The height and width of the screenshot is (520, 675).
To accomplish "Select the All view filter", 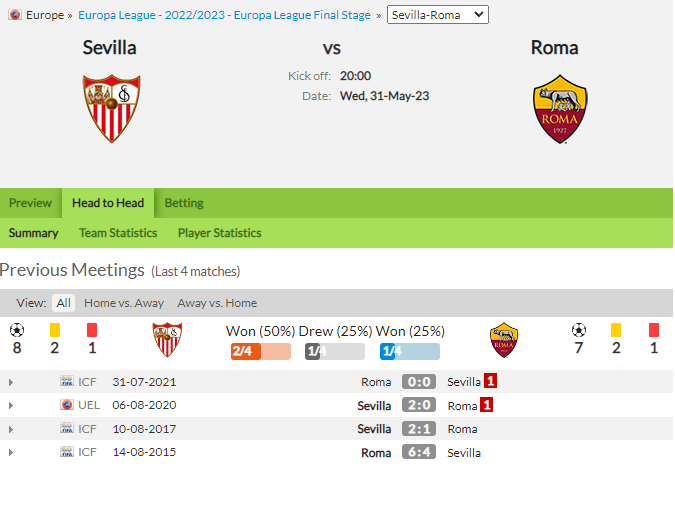I will coord(63,303).
